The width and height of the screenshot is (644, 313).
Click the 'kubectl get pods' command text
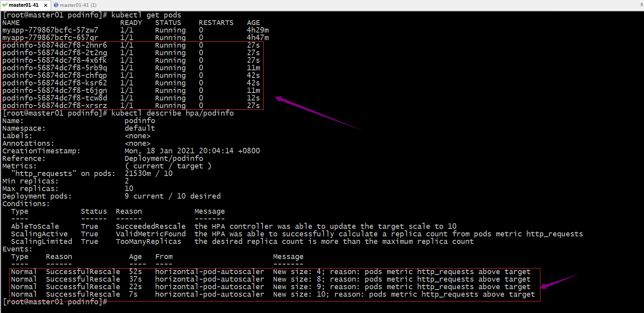click(x=146, y=15)
